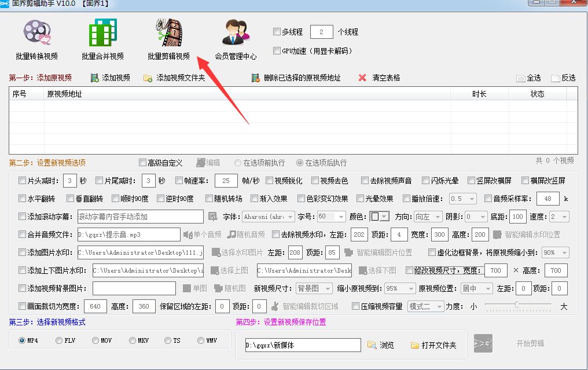The image size is (588, 370).
Task: Click the 帧速率 25 input field
Action: (226, 181)
